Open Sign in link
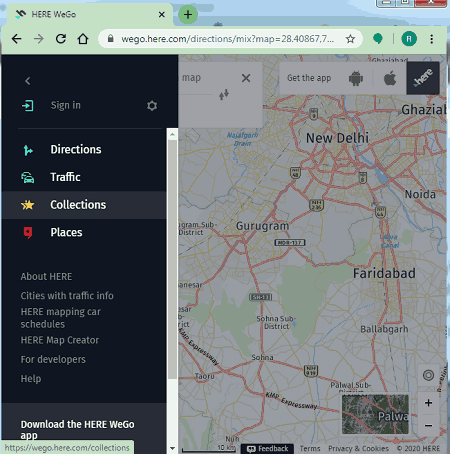Screen dimensions: 450x454 pos(66,105)
